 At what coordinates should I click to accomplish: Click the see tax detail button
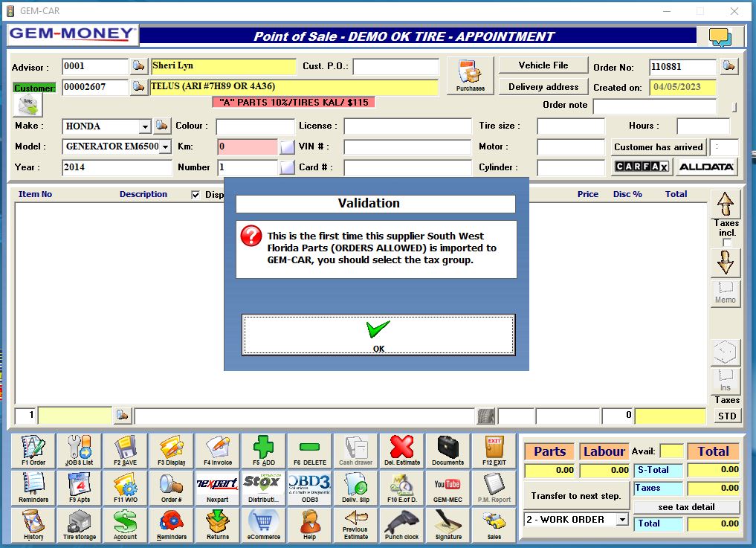pyautogui.click(x=686, y=507)
